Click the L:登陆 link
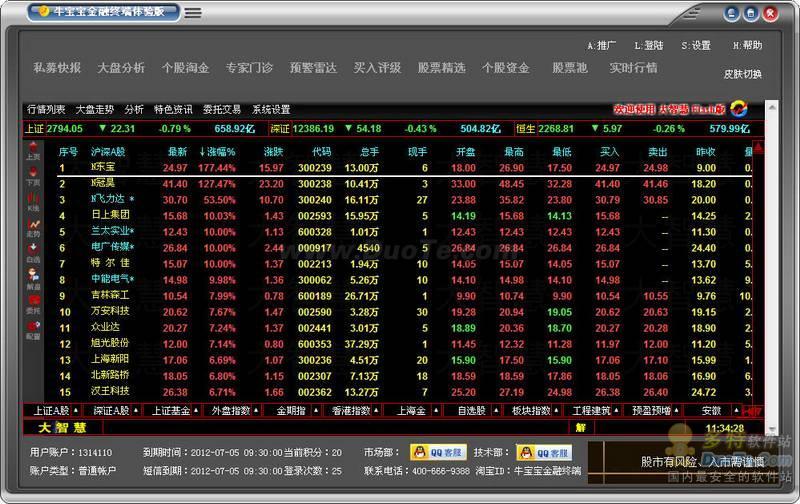Screen dimensions: 800x504 pos(649,45)
